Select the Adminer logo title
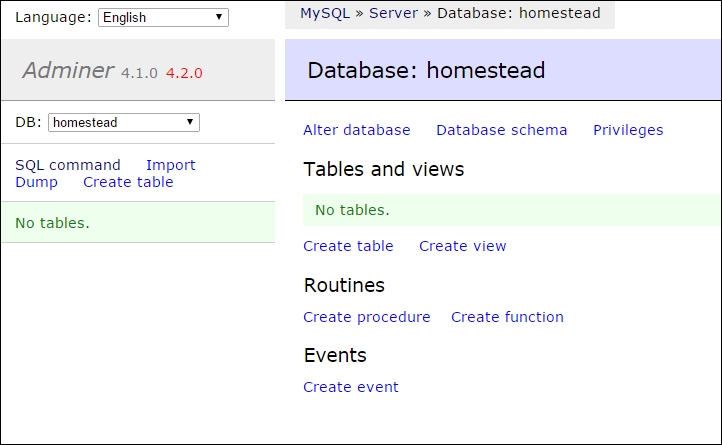 coord(68,70)
